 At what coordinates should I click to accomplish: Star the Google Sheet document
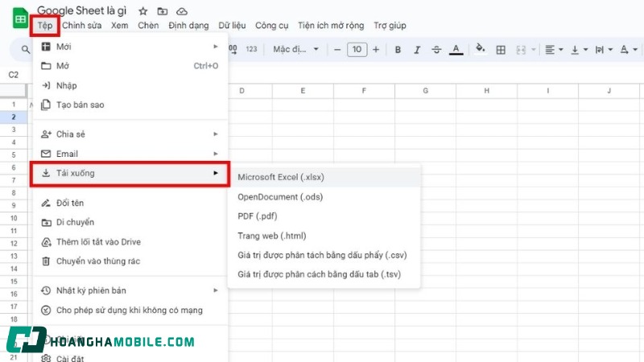pyautogui.click(x=142, y=11)
